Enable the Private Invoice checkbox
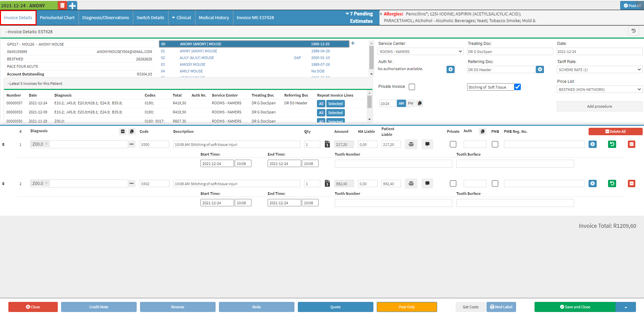Screen dimensions: 644x315 tap(412, 87)
